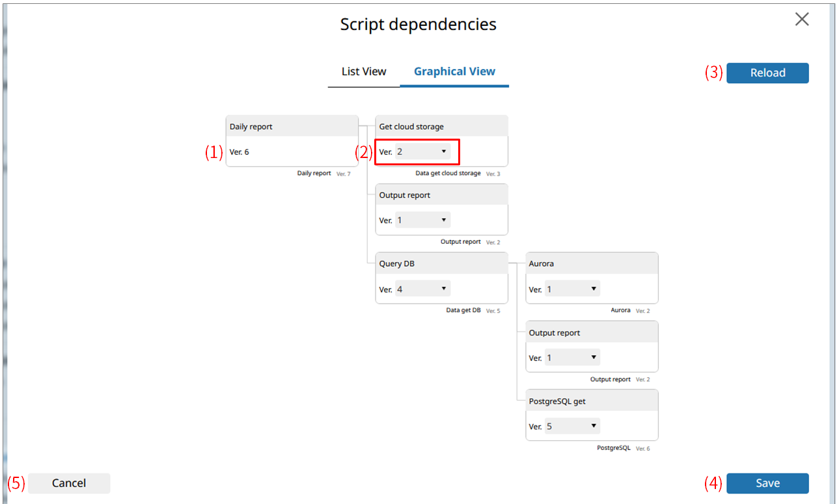Select the Graphical View tab
Screen dimensions: 839x504
pyautogui.click(x=454, y=72)
